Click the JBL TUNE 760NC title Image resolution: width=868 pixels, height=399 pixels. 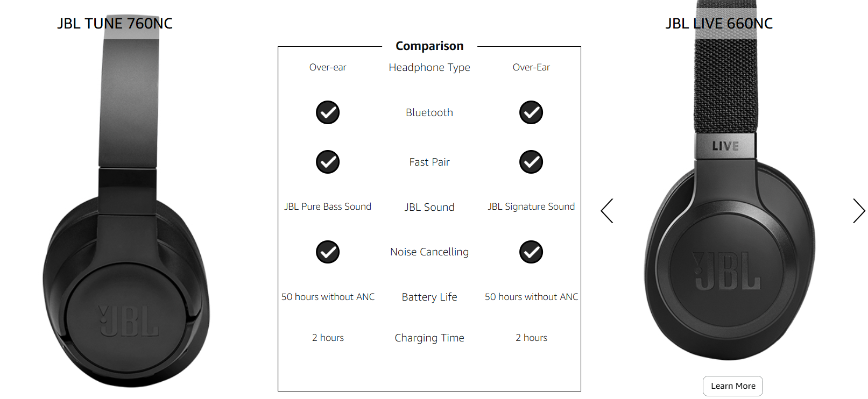[115, 24]
